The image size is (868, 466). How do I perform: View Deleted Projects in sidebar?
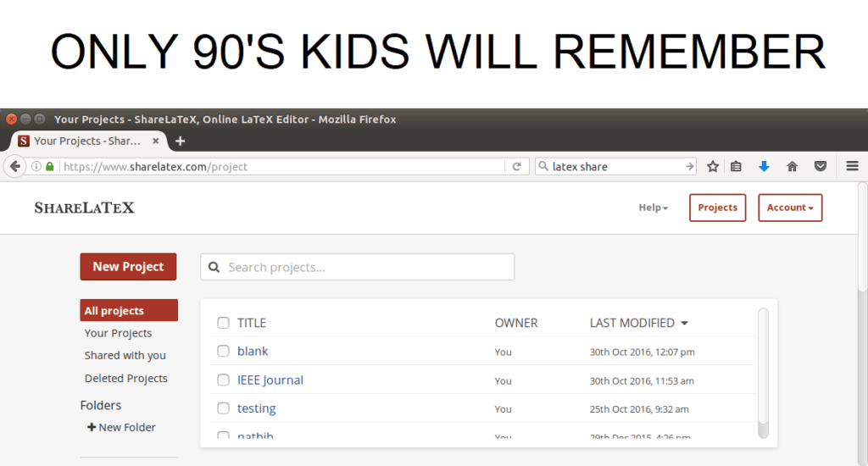click(x=125, y=379)
